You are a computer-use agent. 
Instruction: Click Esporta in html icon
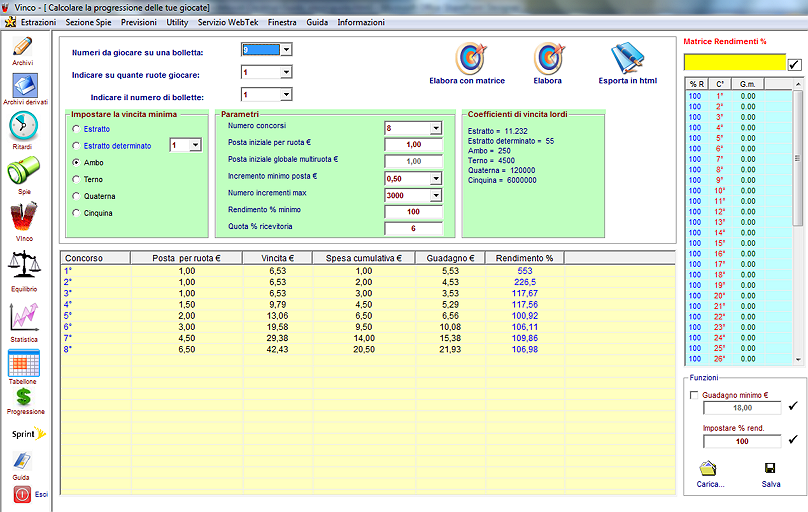[627, 59]
